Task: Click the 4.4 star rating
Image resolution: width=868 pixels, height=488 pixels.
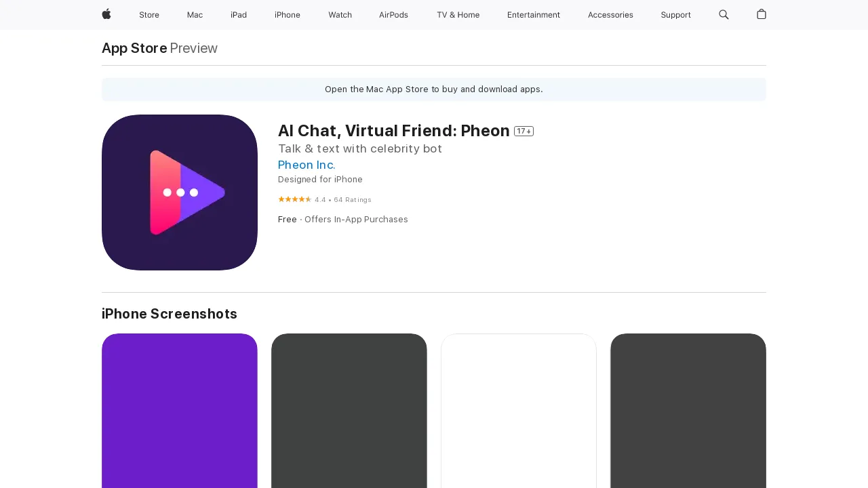Action: coord(325,199)
